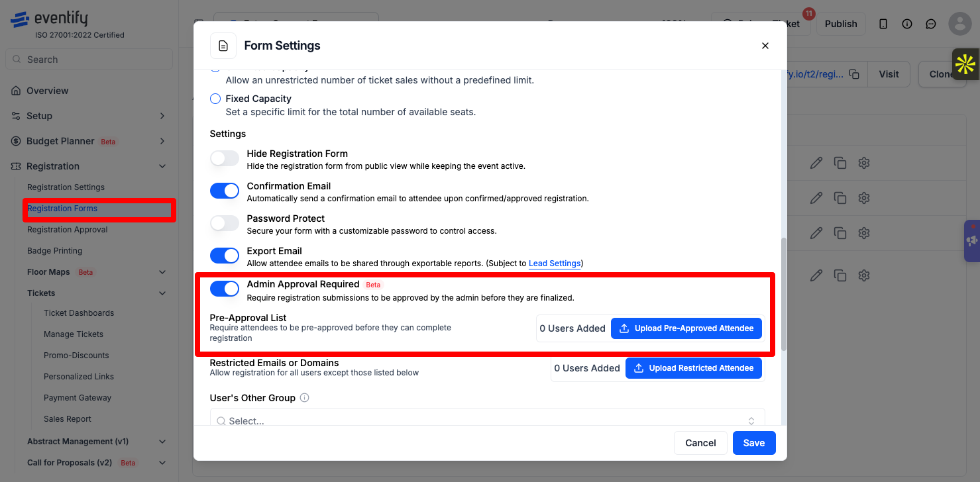Image resolution: width=980 pixels, height=482 pixels.
Task: Open the Lead Settings link
Action: [555, 264]
